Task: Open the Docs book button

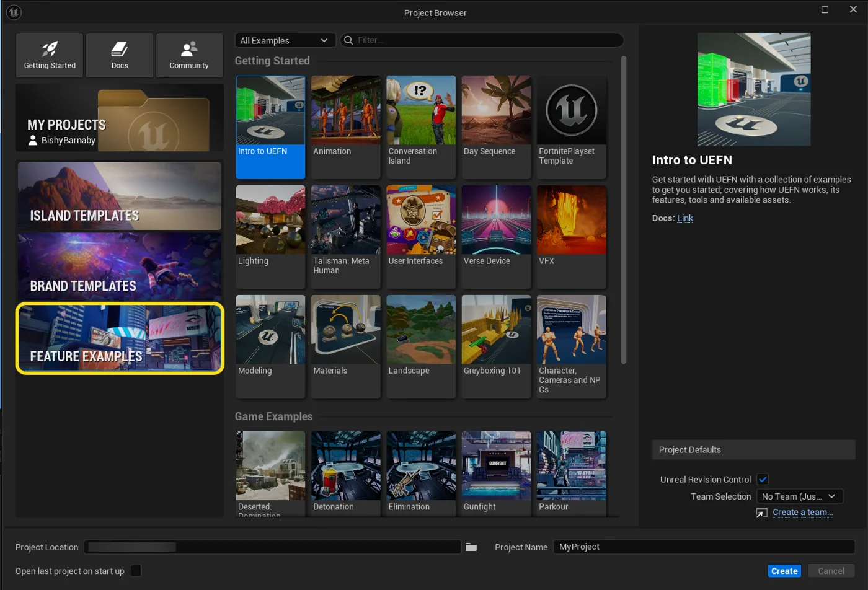Action: (x=120, y=55)
